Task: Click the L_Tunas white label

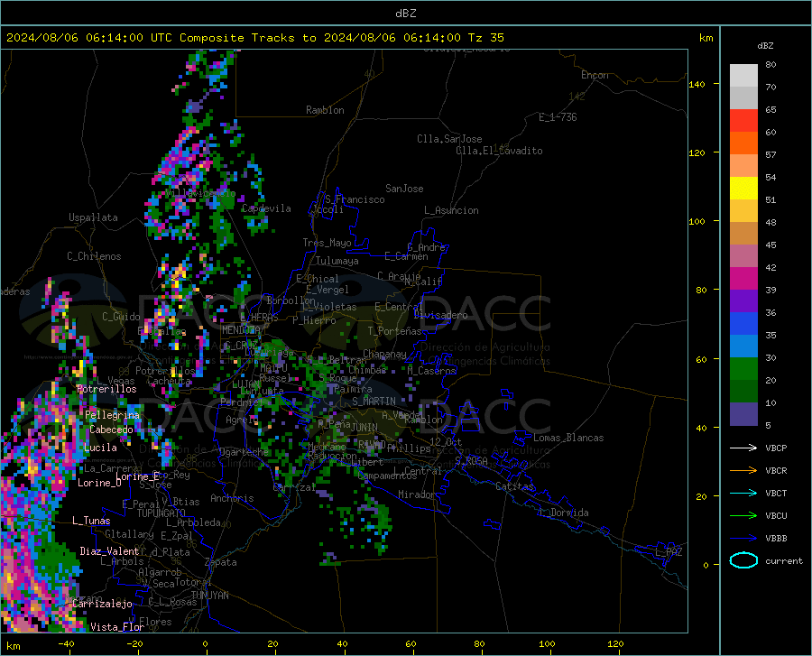Action: coord(92,521)
